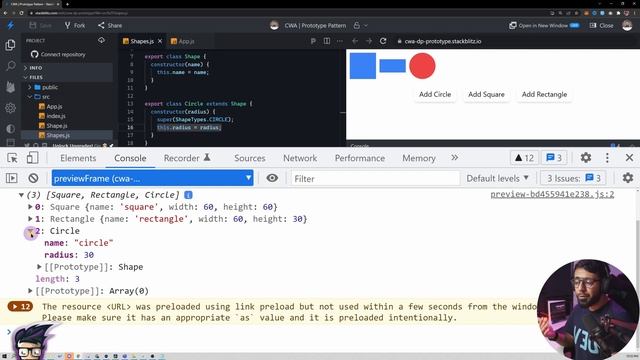Click the Add Square button

click(x=486, y=94)
